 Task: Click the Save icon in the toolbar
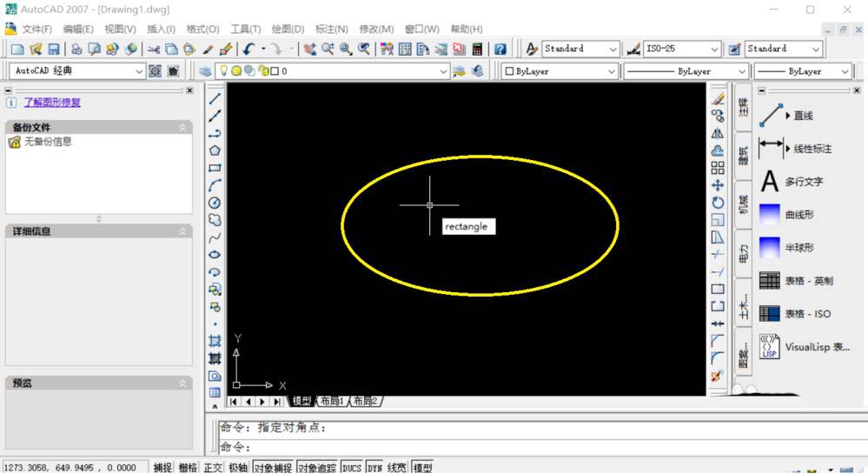54,50
